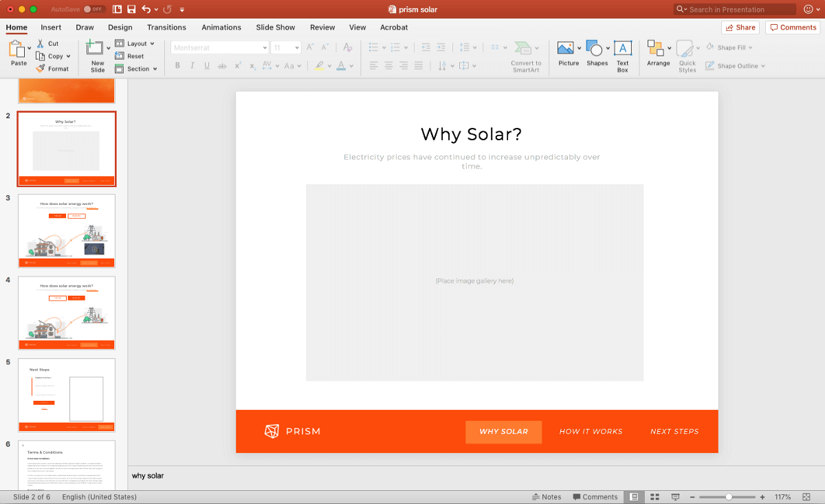Screen dimensions: 825x504
Task: Open the Comments button at top right
Action: click(x=792, y=28)
